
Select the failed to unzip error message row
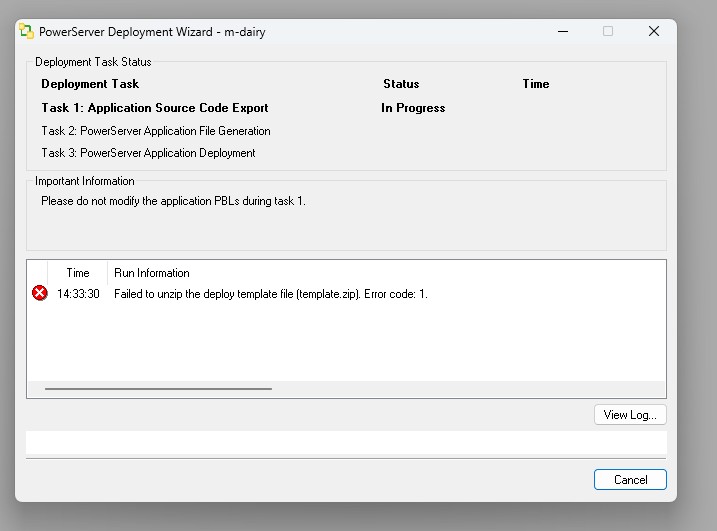point(271,294)
